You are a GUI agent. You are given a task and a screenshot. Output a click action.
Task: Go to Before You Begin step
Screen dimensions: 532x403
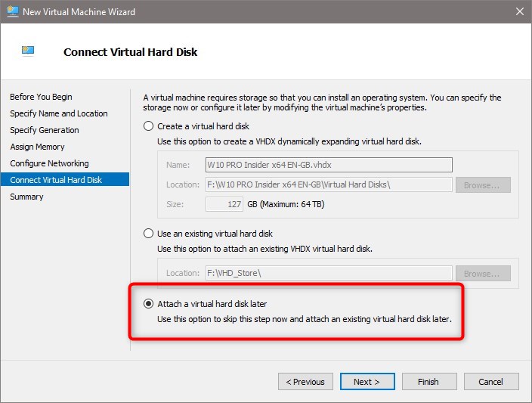(x=41, y=97)
